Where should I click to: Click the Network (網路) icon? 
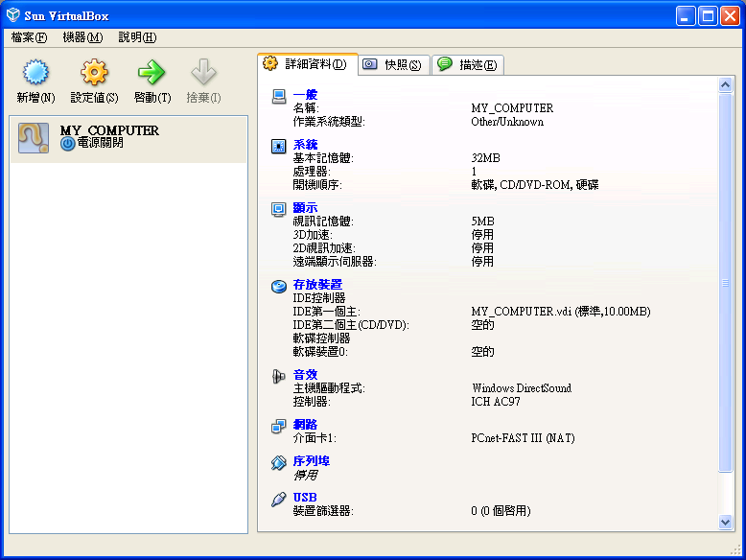278,427
